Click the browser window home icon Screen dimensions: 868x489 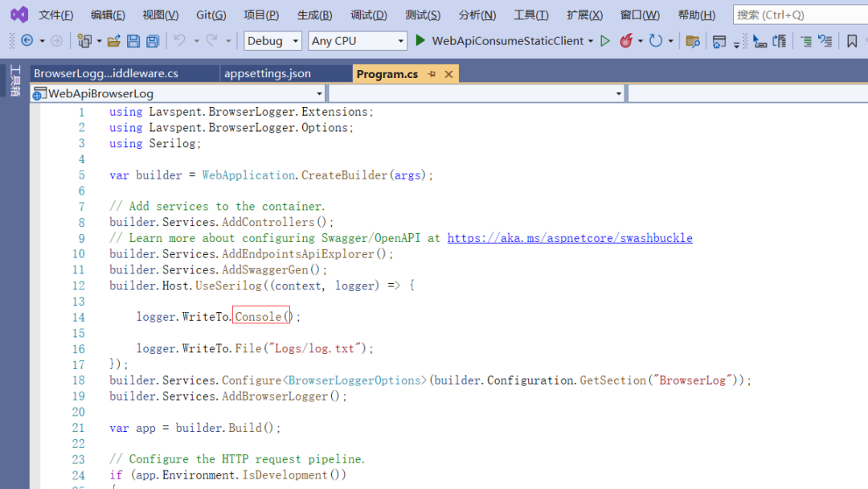(719, 41)
